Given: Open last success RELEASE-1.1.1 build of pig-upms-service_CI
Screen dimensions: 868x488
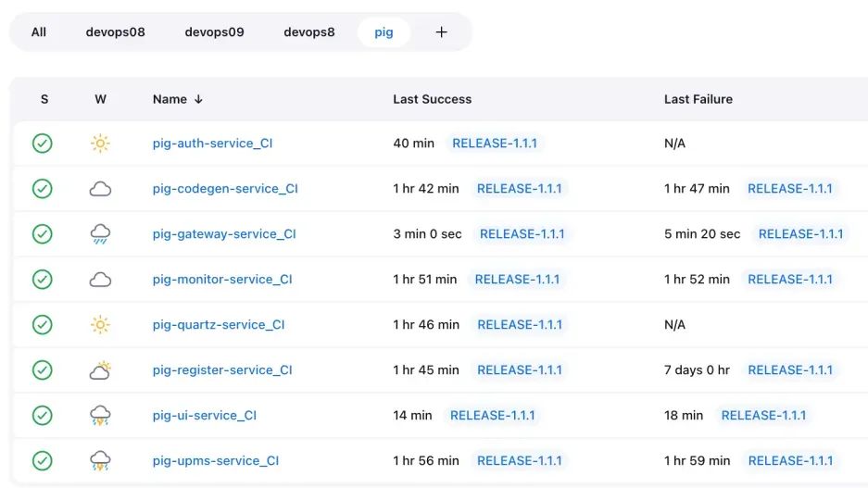Looking at the screenshot, I should (x=520, y=461).
